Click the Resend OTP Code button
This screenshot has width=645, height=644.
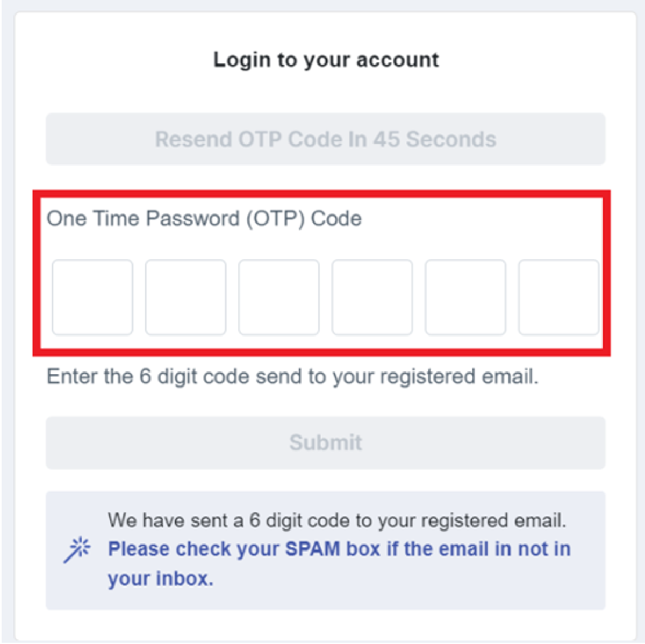[325, 139]
